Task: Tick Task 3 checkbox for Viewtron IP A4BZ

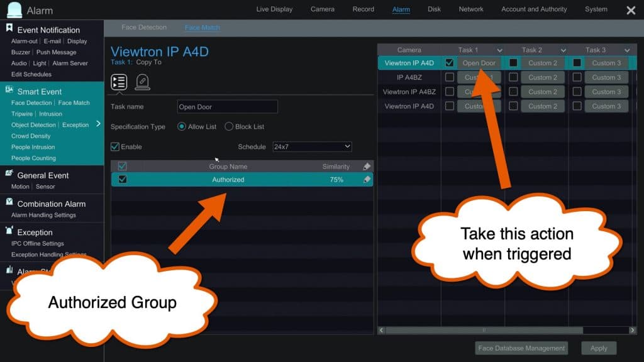Action: (x=577, y=92)
